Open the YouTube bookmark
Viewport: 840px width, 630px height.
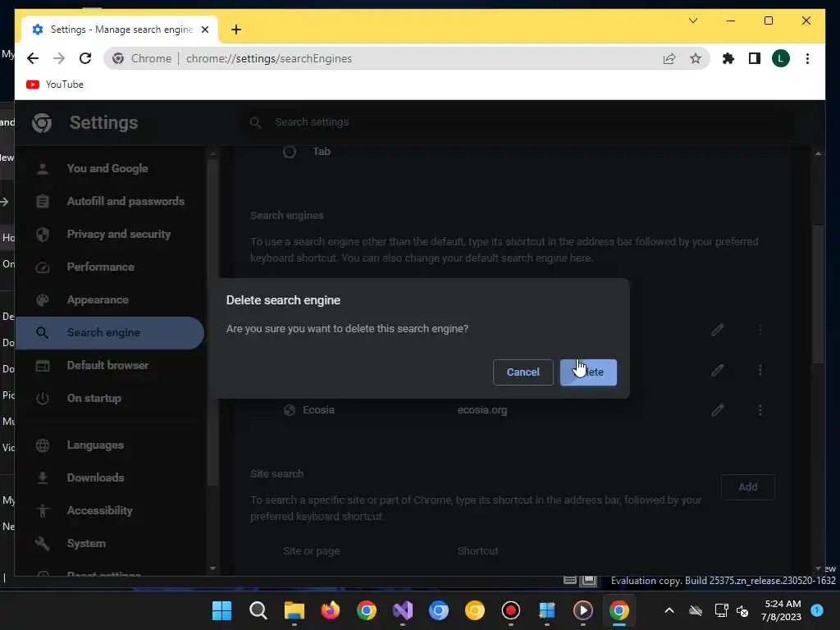55,84
